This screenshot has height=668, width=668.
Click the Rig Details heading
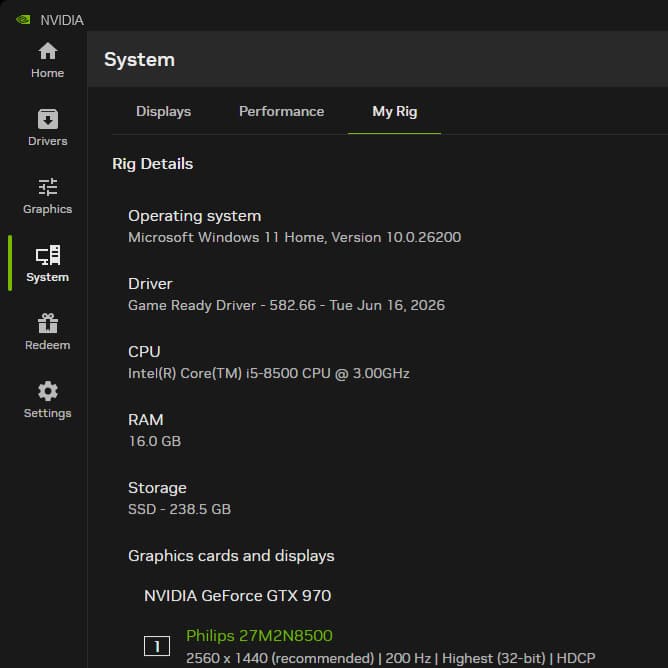[x=153, y=164]
